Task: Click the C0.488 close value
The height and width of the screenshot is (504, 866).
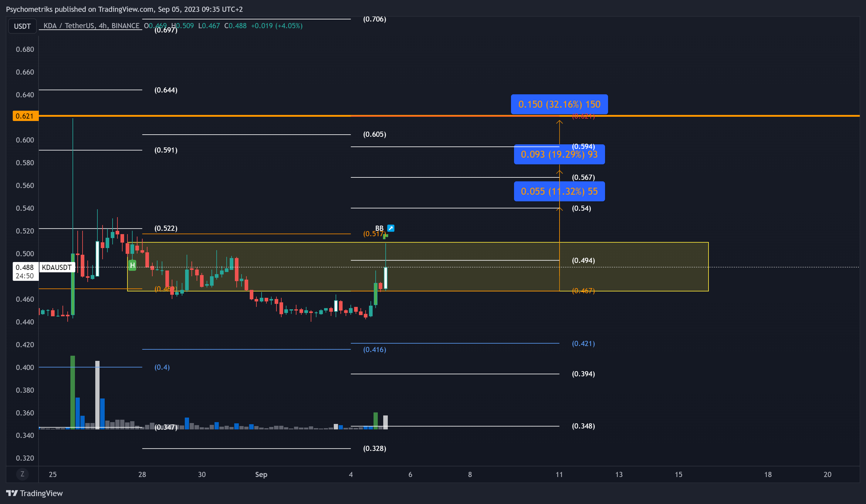Action: (x=235, y=26)
